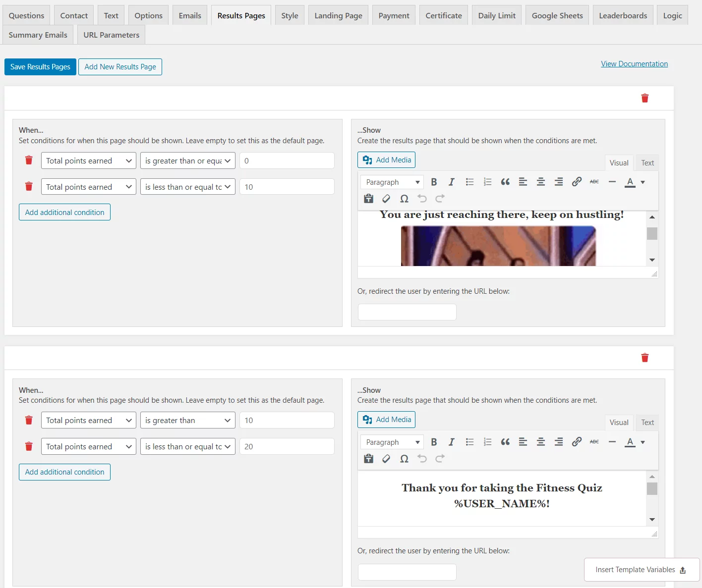Switch second editor to Visual mode
Screen dimensions: 702x588
[619, 422]
